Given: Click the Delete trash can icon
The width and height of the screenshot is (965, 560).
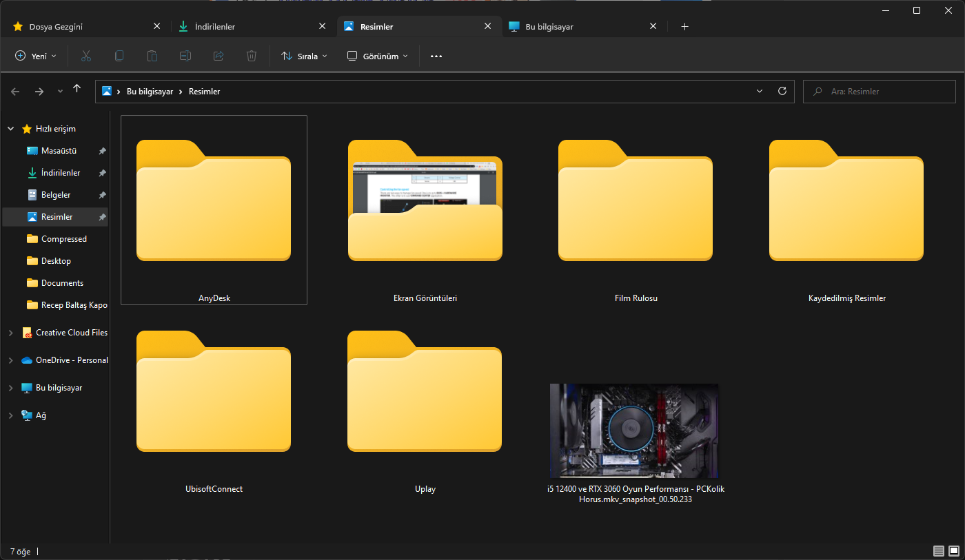Looking at the screenshot, I should pyautogui.click(x=252, y=56).
